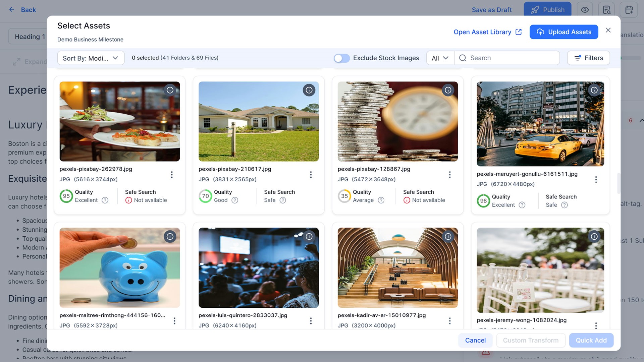Screen dimensions: 644x362
Task: Click the calendar scheduling icon at top right
Action: pos(629,9)
